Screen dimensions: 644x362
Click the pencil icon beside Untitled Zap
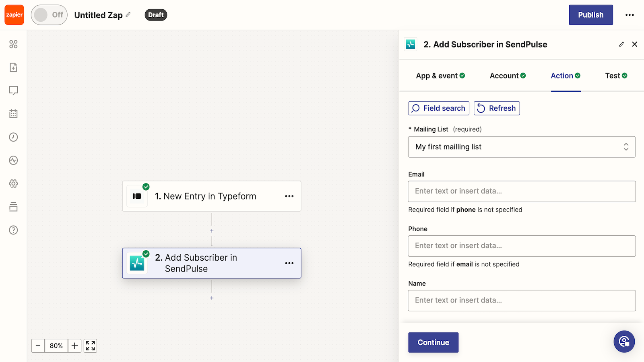coord(128,14)
